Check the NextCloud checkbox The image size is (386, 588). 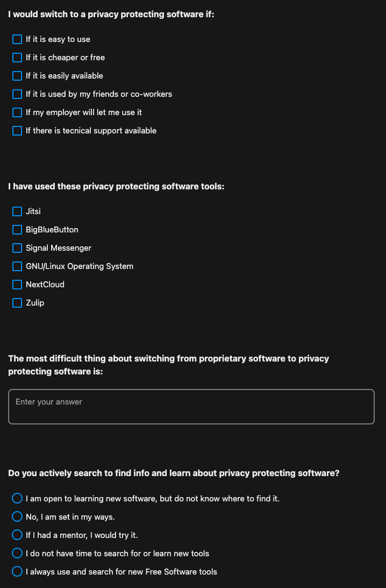pyautogui.click(x=17, y=285)
